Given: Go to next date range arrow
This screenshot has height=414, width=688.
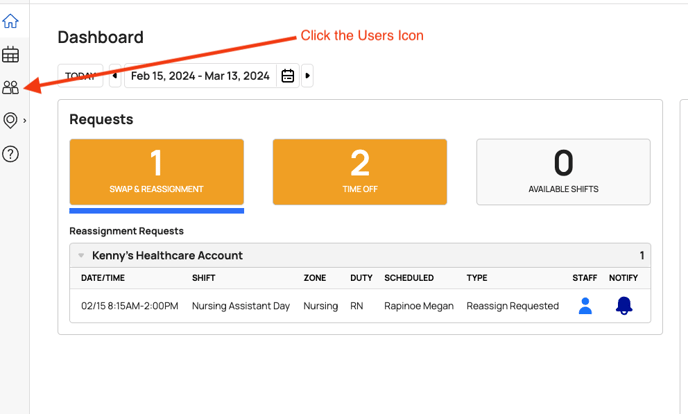Looking at the screenshot, I should [x=308, y=76].
